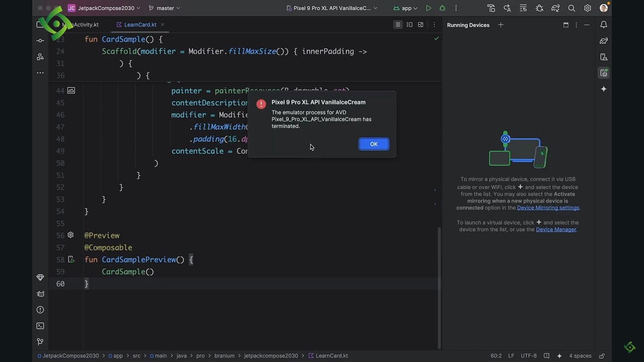The image size is (644, 362).
Task: Open the JetpackCompose2030 project dropdown
Action: coord(104,8)
